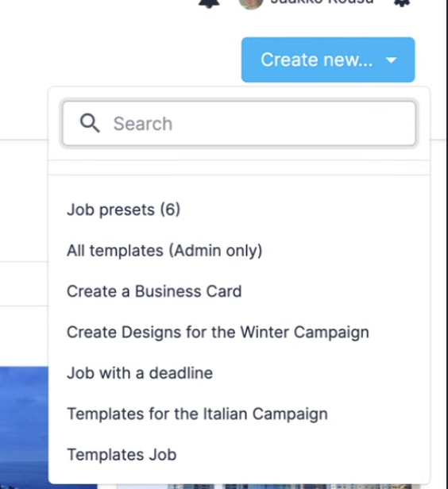Focus the Search input field
This screenshot has width=448, height=489.
(239, 124)
